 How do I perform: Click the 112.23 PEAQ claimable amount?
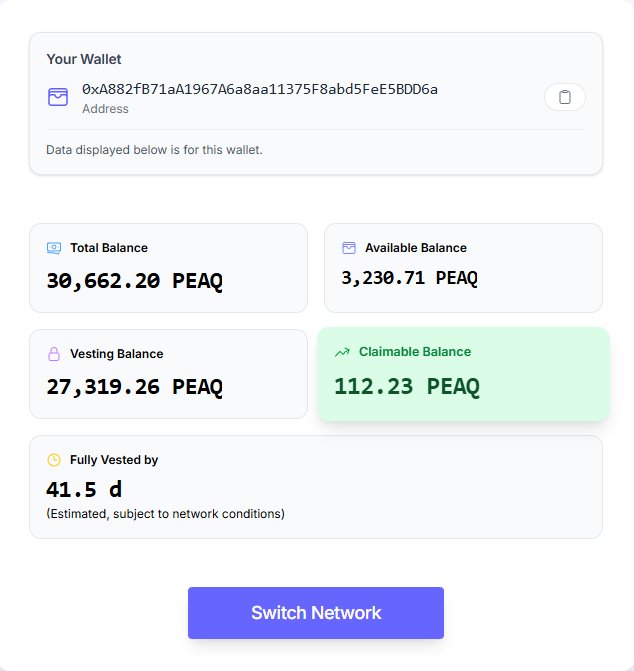[407, 386]
